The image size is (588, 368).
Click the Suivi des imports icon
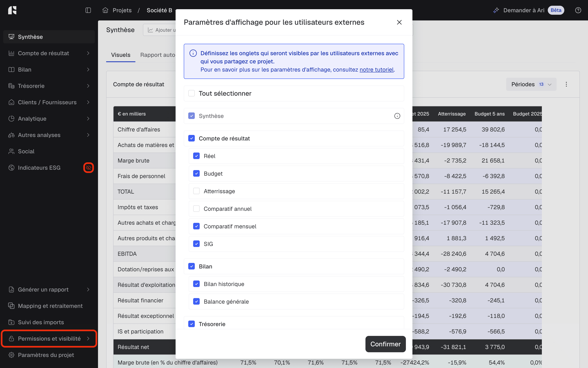coord(11,322)
